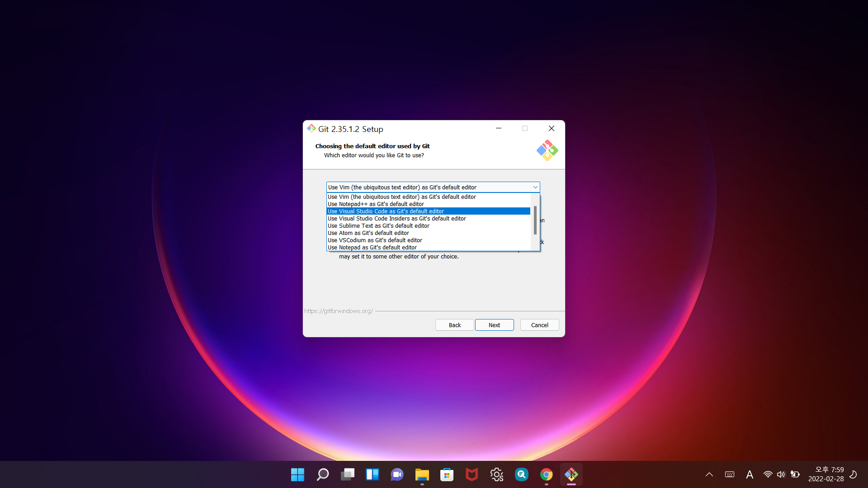
Task: Collapse the editor dropdown arrow
Action: 535,187
